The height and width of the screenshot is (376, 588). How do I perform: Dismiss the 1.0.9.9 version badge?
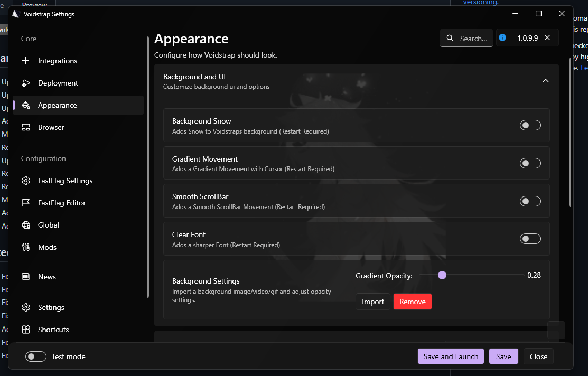(547, 37)
